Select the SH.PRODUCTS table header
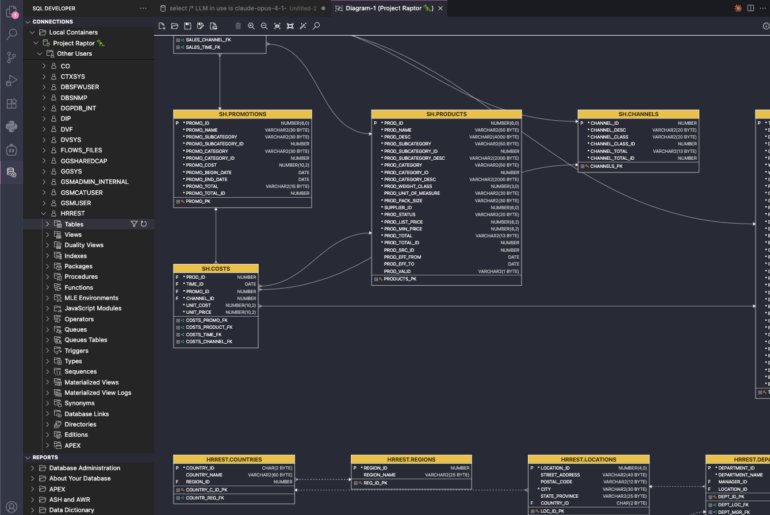Image resolution: width=770 pixels, height=515 pixels. click(445, 114)
